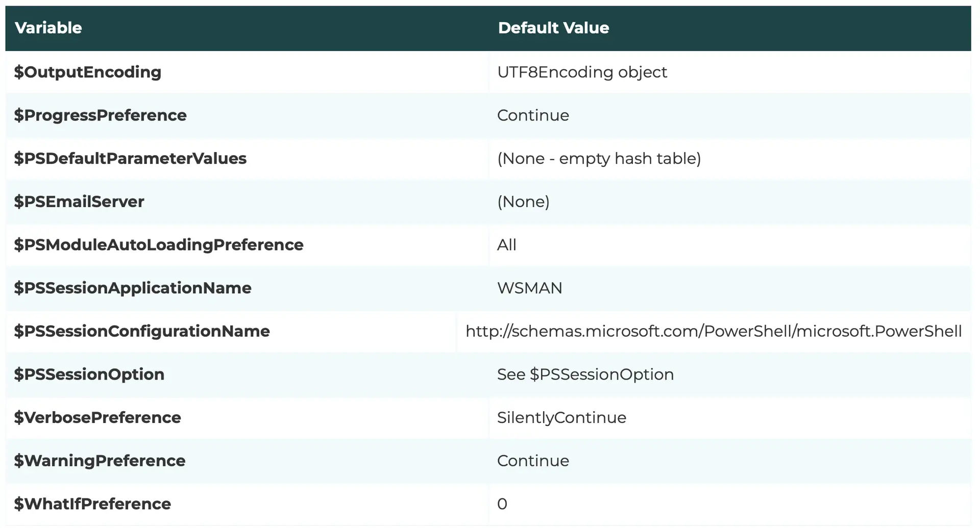The image size is (980, 528).
Task: Click the 0 value for $WhatIfPreference
Action: (502, 504)
